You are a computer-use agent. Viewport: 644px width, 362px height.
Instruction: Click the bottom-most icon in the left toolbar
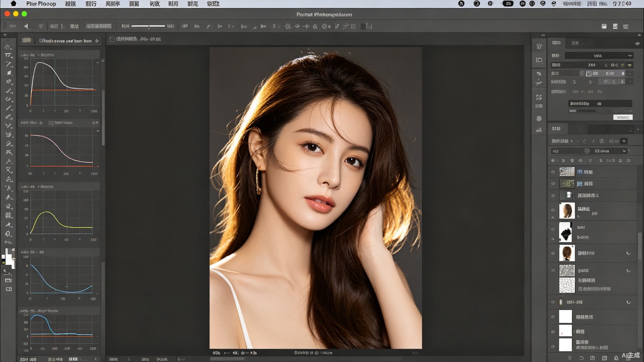[x=8, y=289]
